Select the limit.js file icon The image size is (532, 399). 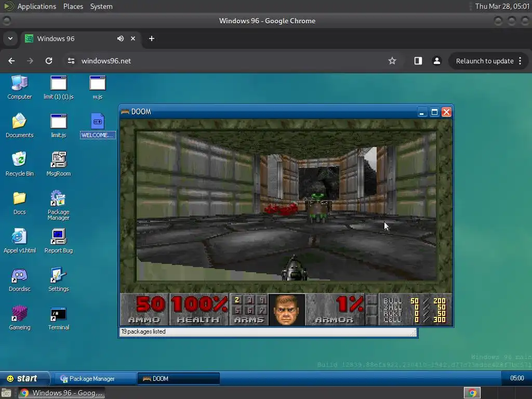pyautogui.click(x=58, y=126)
